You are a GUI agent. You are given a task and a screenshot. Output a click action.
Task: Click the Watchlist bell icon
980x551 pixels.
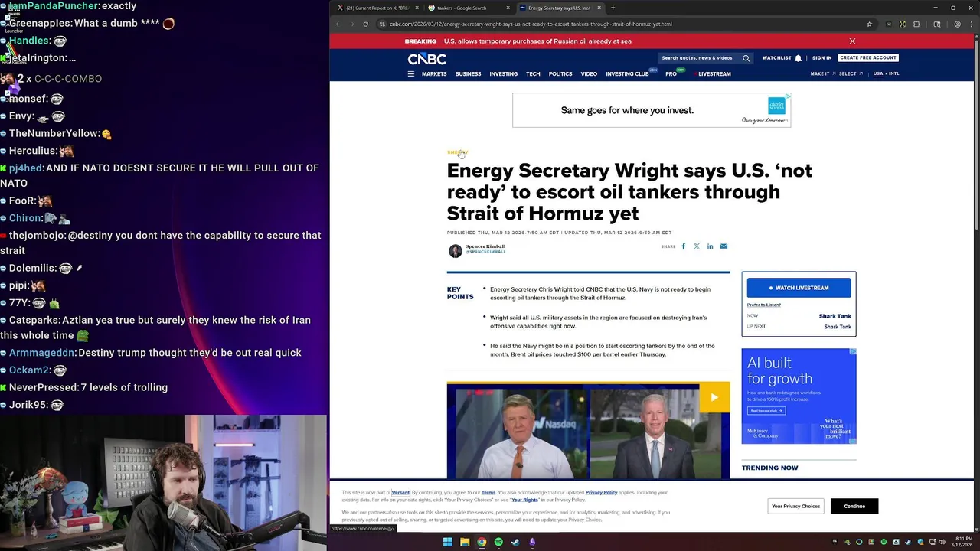(798, 58)
